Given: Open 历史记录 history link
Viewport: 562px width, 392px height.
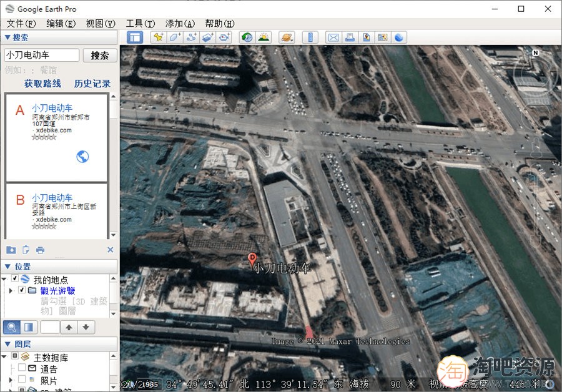Looking at the screenshot, I should click(92, 84).
